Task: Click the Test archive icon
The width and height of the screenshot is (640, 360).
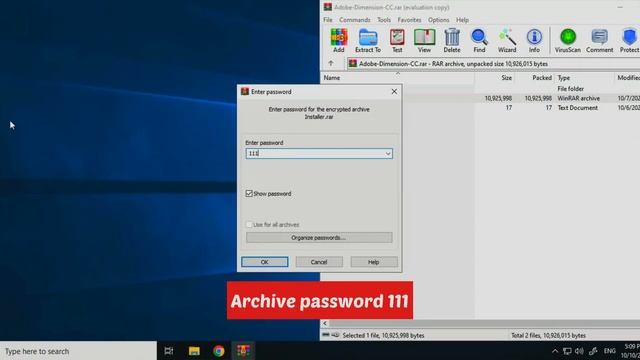Action: [x=397, y=40]
